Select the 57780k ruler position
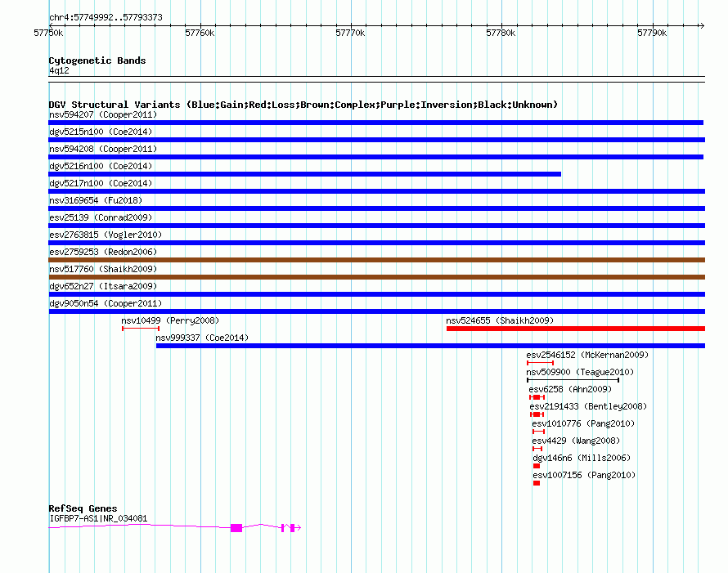This screenshot has width=728, height=573. tap(501, 33)
